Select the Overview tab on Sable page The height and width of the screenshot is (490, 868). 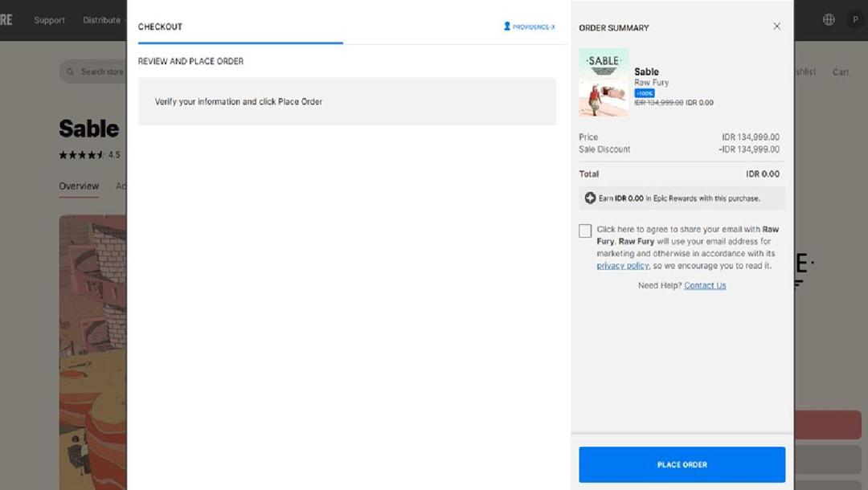coord(79,186)
